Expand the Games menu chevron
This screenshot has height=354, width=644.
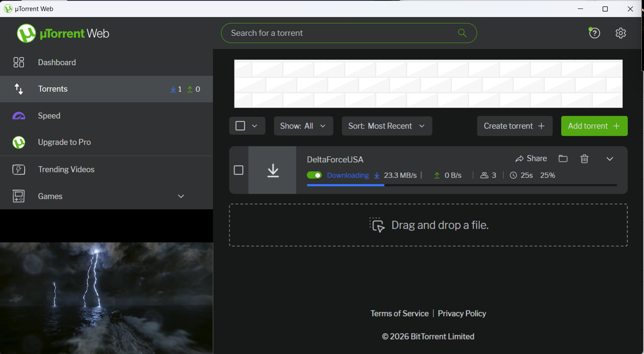point(181,196)
